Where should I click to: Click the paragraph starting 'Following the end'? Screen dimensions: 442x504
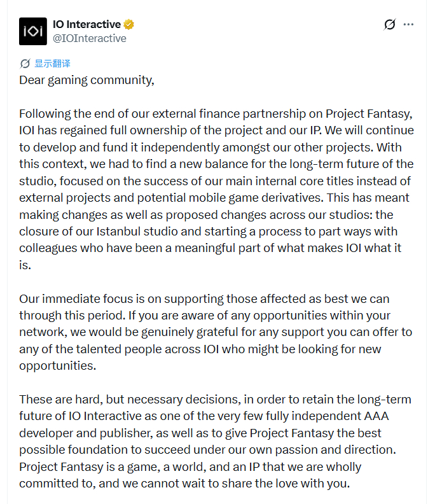point(216,190)
